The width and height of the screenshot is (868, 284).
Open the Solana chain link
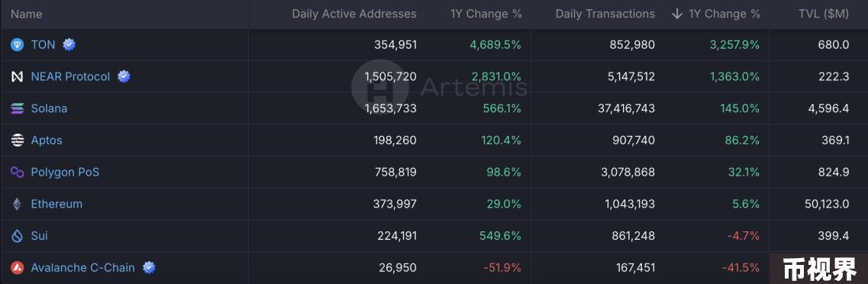coord(49,108)
